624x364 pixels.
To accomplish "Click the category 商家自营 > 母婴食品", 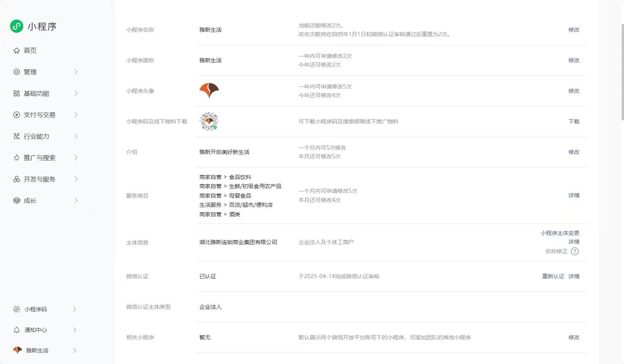I will [x=225, y=196].
